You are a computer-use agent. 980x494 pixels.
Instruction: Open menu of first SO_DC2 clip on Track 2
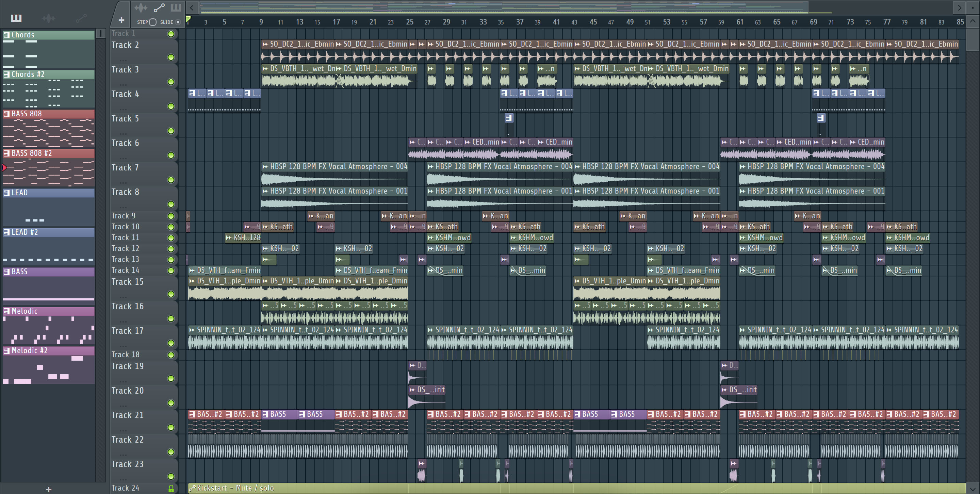click(265, 45)
